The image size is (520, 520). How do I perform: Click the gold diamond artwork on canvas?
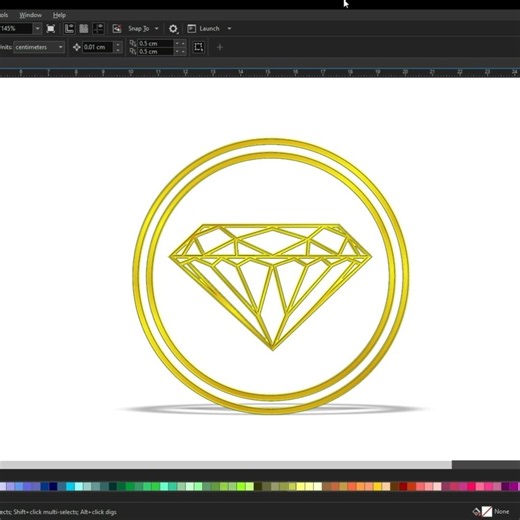pos(271,287)
